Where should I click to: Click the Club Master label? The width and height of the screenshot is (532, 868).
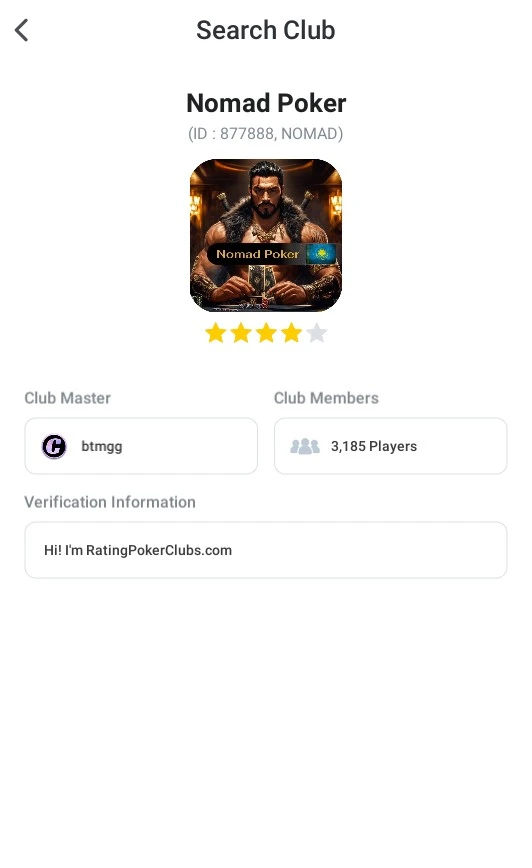coord(68,398)
